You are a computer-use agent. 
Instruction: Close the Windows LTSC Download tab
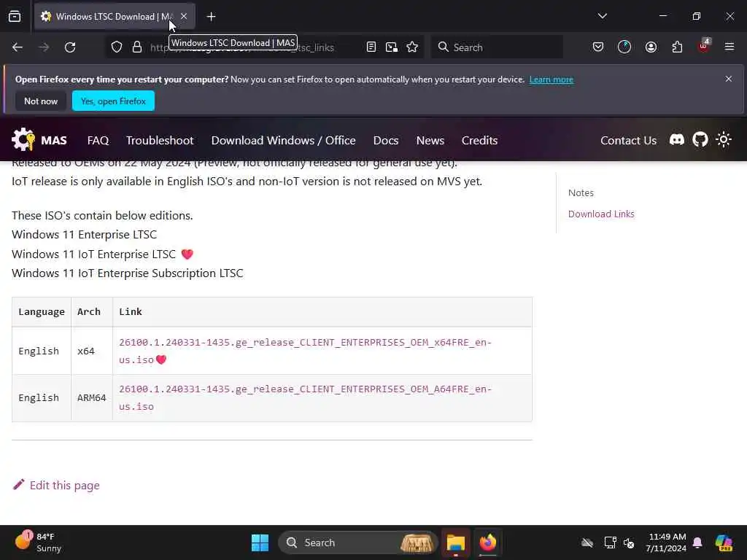click(184, 16)
